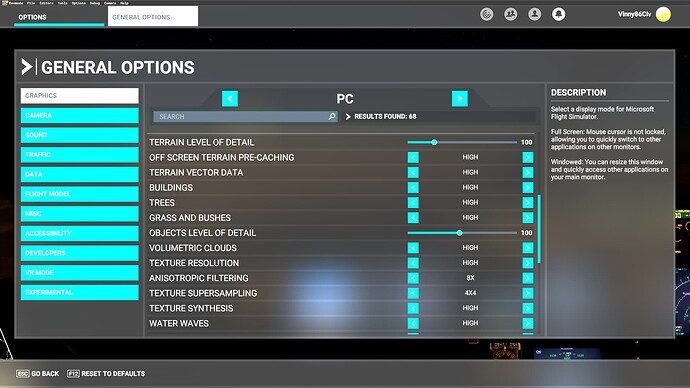Click the General Options header chevron icon
The image size is (690, 388).
27,67
